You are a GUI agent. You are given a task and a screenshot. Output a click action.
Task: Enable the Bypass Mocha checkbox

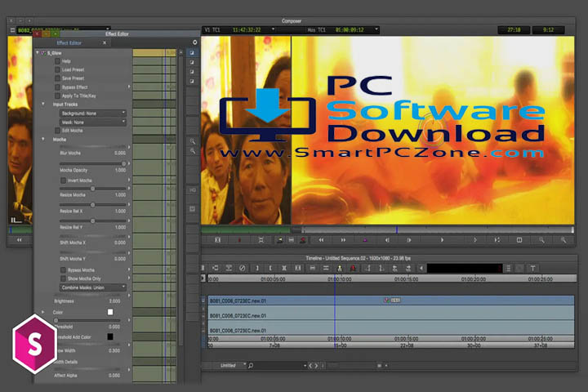tap(64, 270)
